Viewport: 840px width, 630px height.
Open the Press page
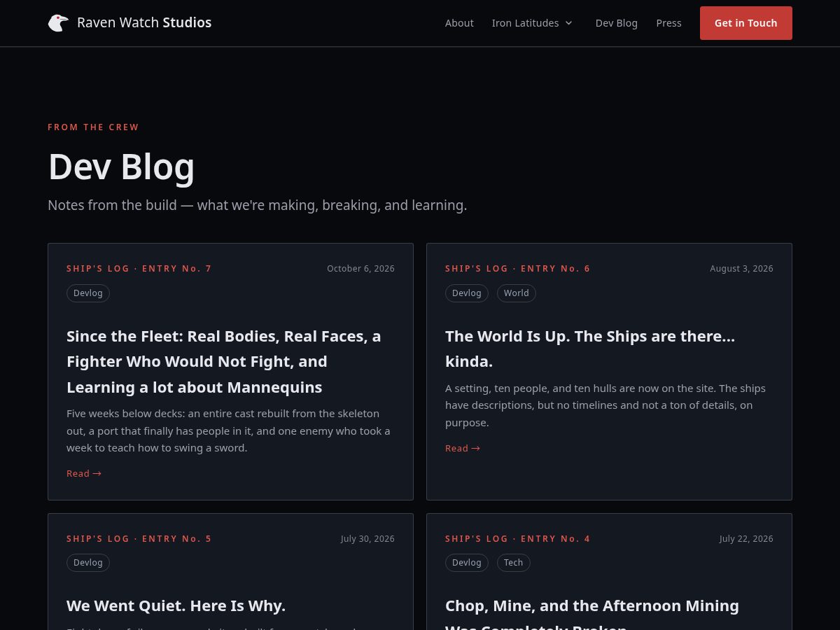click(668, 23)
